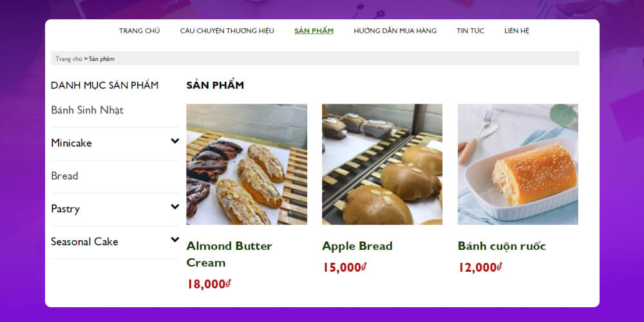Viewport: 644px width, 322px height.
Task: Open Bánh Sinh Nhật category
Action: [x=87, y=111]
